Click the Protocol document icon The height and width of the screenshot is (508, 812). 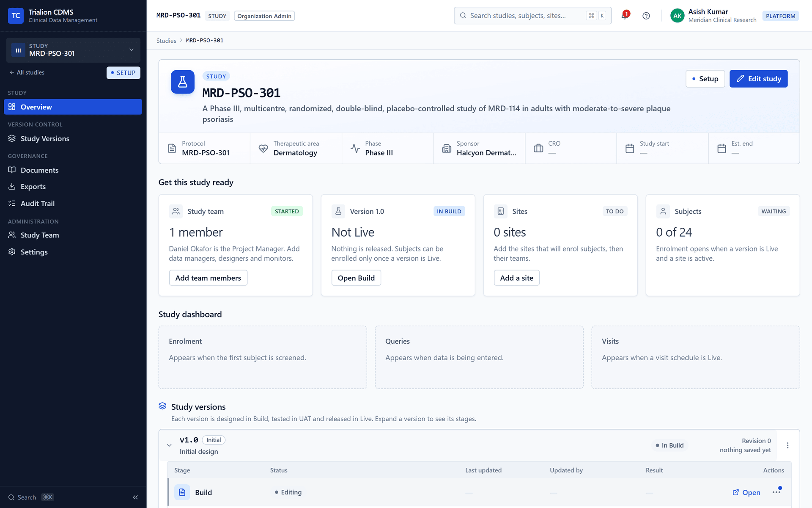(172, 149)
